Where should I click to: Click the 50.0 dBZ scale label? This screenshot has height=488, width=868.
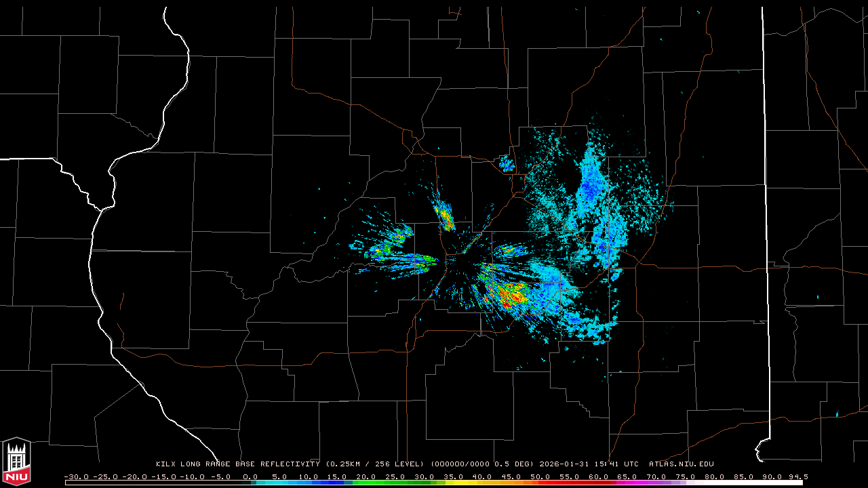540,476
